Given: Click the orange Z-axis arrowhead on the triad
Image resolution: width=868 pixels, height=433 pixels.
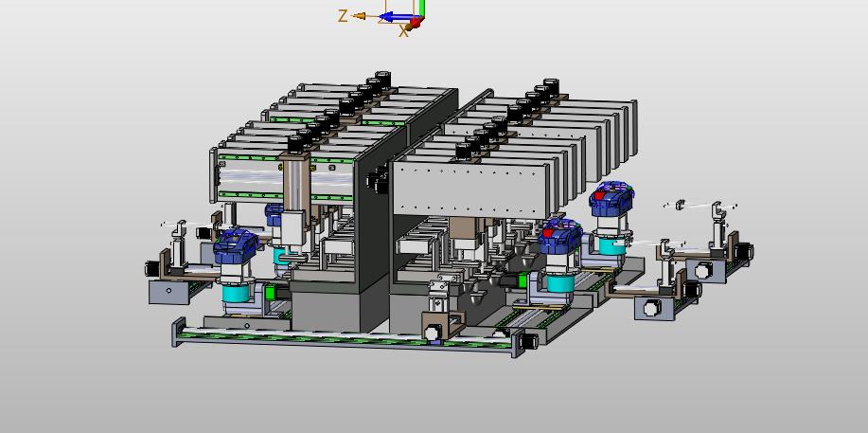Looking at the screenshot, I should coord(360,16).
